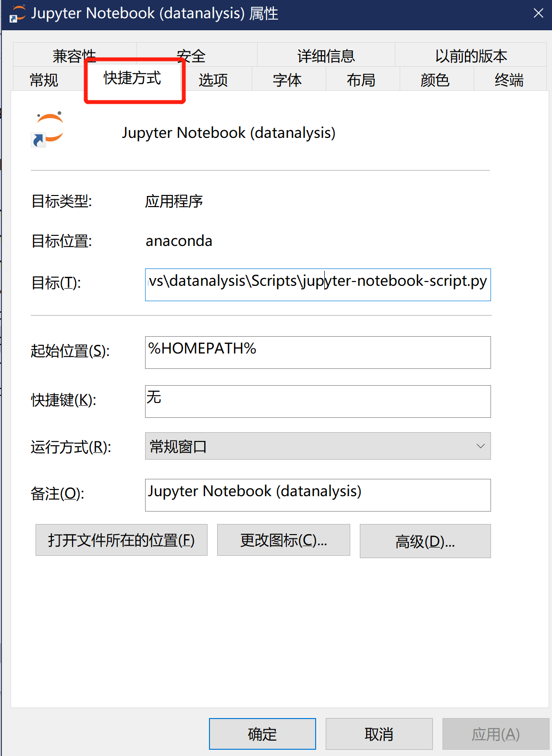552x756 pixels.
Task: Switch to the 详细信息 tab
Action: (326, 56)
